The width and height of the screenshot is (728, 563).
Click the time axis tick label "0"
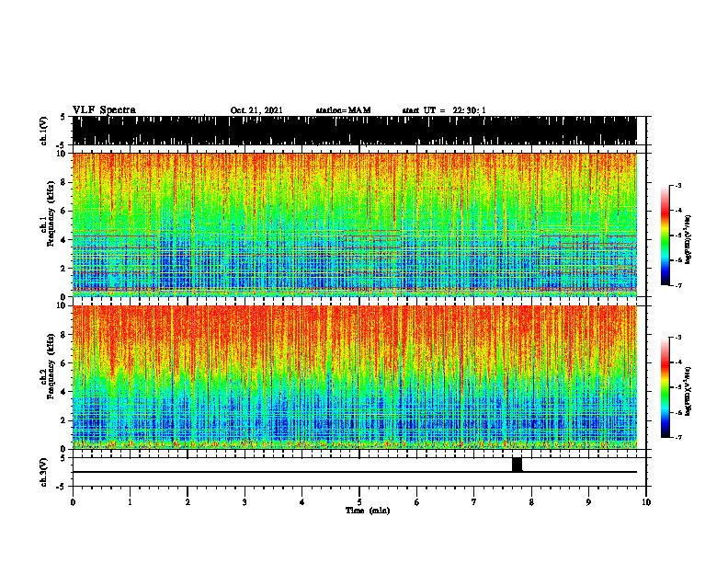coord(73,502)
